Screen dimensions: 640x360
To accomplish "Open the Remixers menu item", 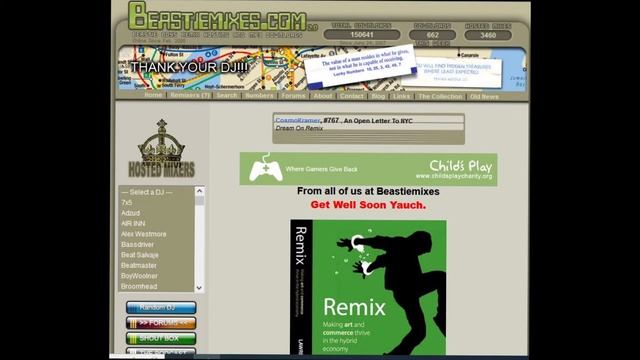I will 190,95.
